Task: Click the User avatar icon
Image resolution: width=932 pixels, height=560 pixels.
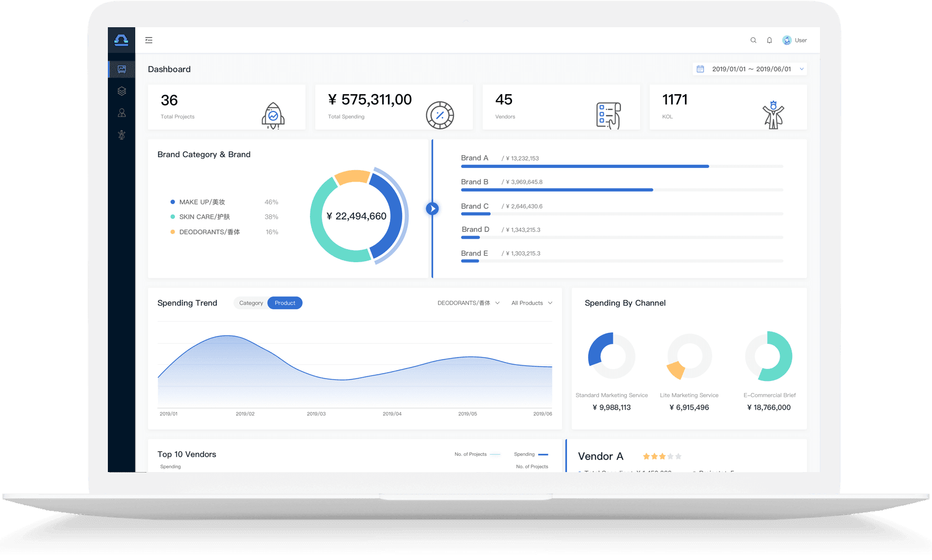Action: [787, 40]
